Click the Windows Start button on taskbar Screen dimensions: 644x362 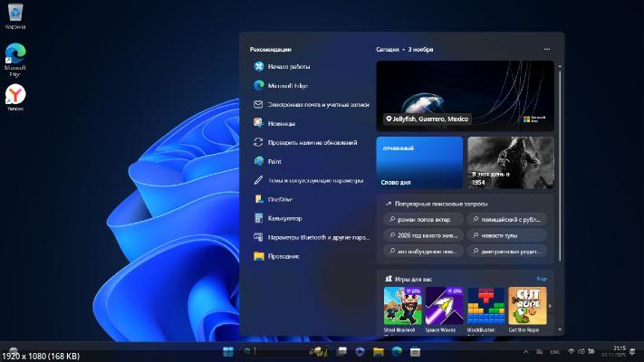[x=227, y=350]
